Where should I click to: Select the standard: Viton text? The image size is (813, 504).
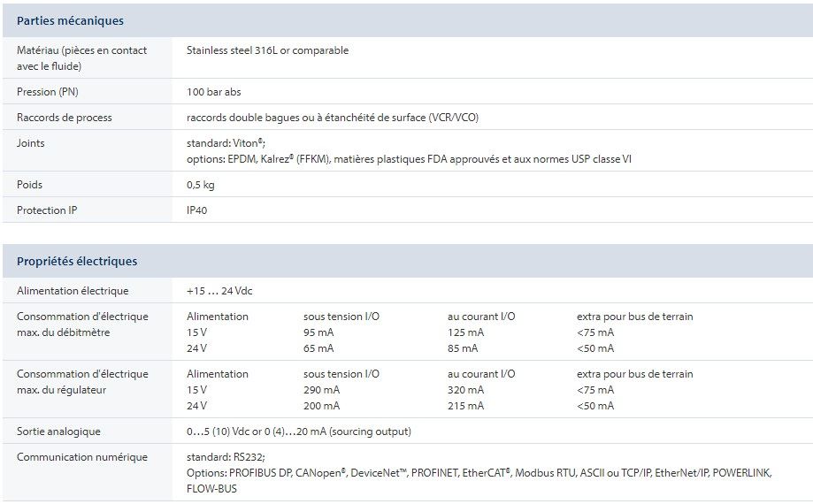[x=226, y=142]
